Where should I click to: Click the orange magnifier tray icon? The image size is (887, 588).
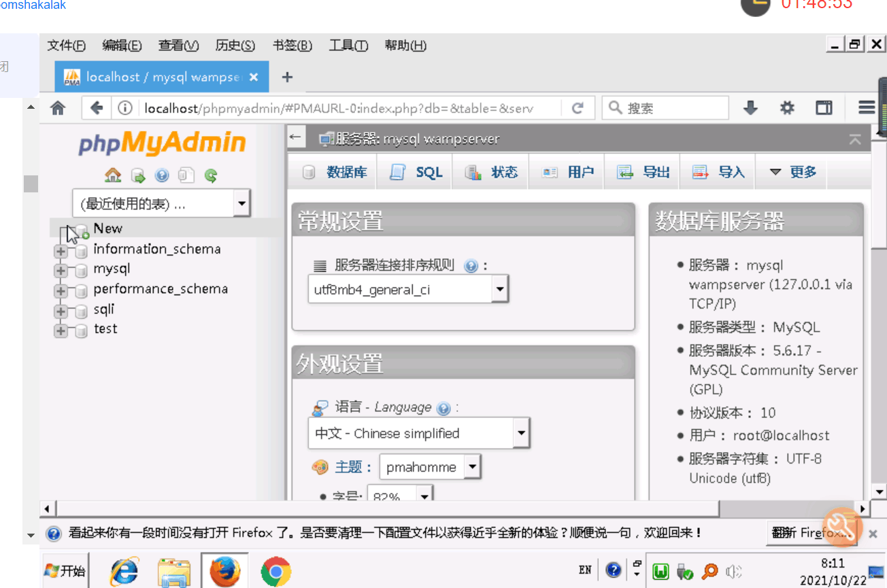coord(709,572)
